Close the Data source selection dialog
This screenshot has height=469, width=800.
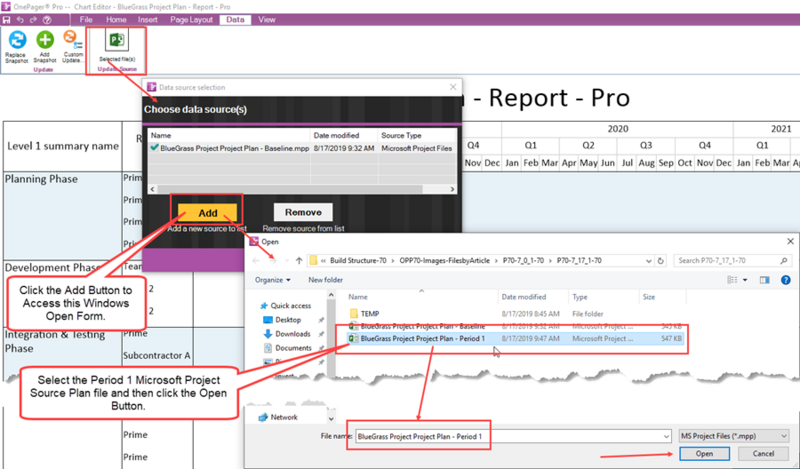click(453, 87)
